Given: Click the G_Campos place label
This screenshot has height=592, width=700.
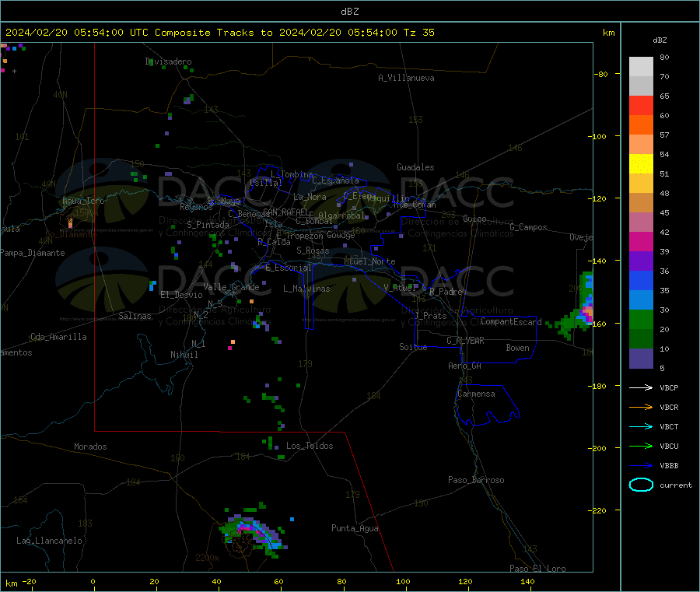Looking at the screenshot, I should 528,227.
